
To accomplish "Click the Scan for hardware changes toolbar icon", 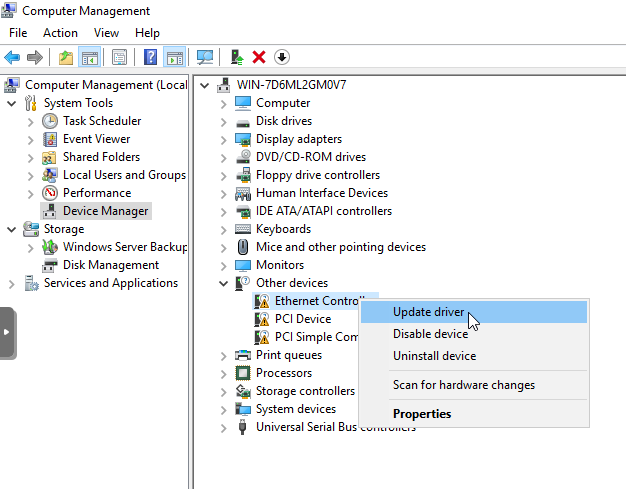I will [x=205, y=57].
